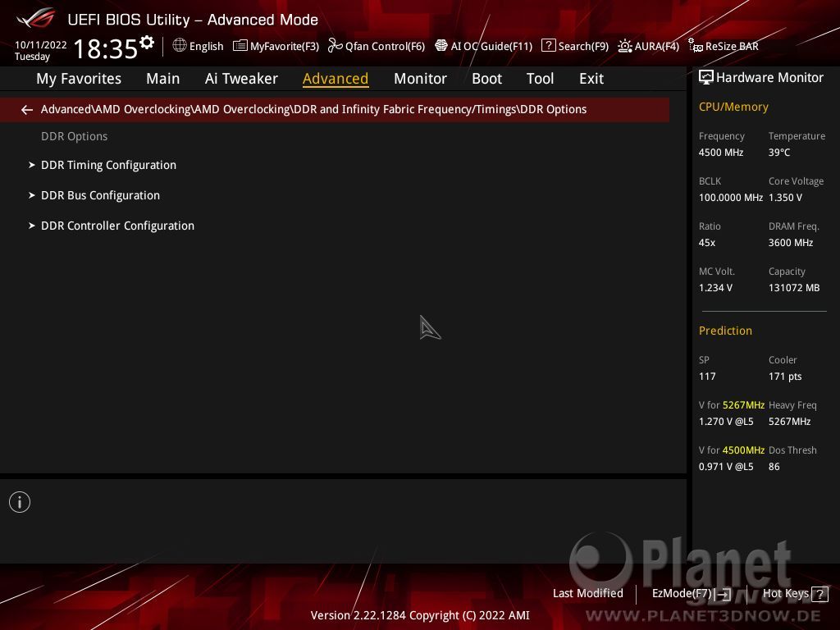840x630 pixels.
Task: Expand DDR Timing Configuration arrow
Action: (x=32, y=165)
